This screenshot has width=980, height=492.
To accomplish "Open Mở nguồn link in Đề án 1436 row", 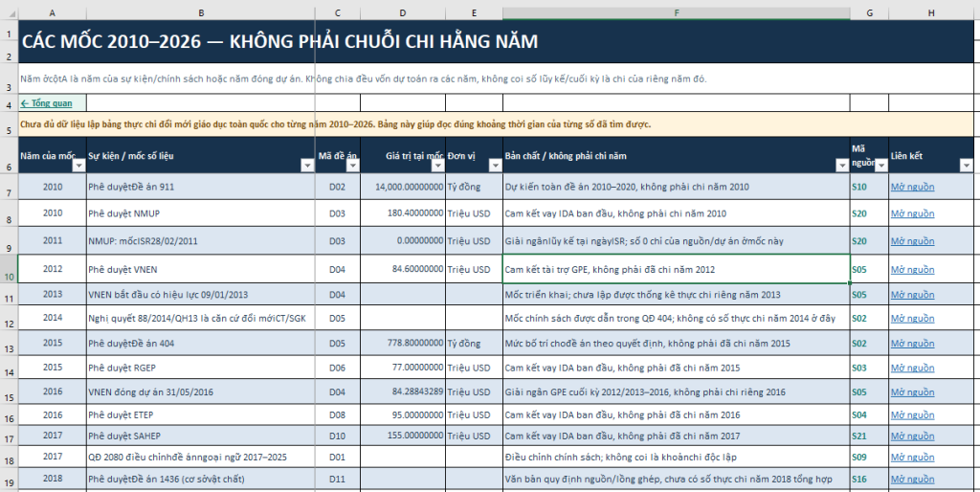I will click(912, 480).
